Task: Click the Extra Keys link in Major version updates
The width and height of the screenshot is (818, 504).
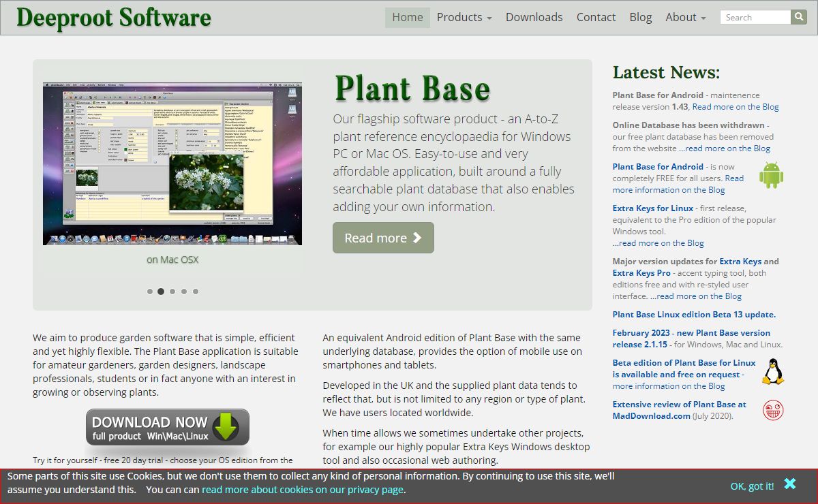Action: click(x=740, y=262)
